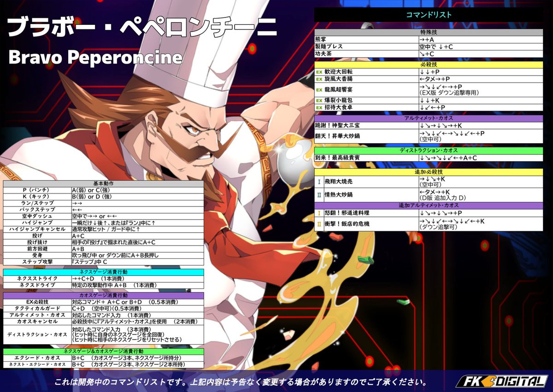Click the EX badge beside 歓迎大回転
The height and width of the screenshot is (392, 553).
tap(319, 72)
